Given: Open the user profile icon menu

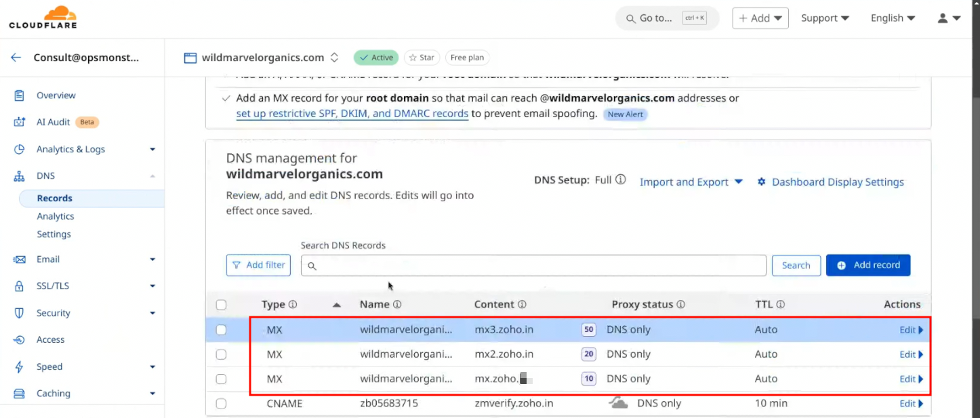Looking at the screenshot, I should click(949, 18).
